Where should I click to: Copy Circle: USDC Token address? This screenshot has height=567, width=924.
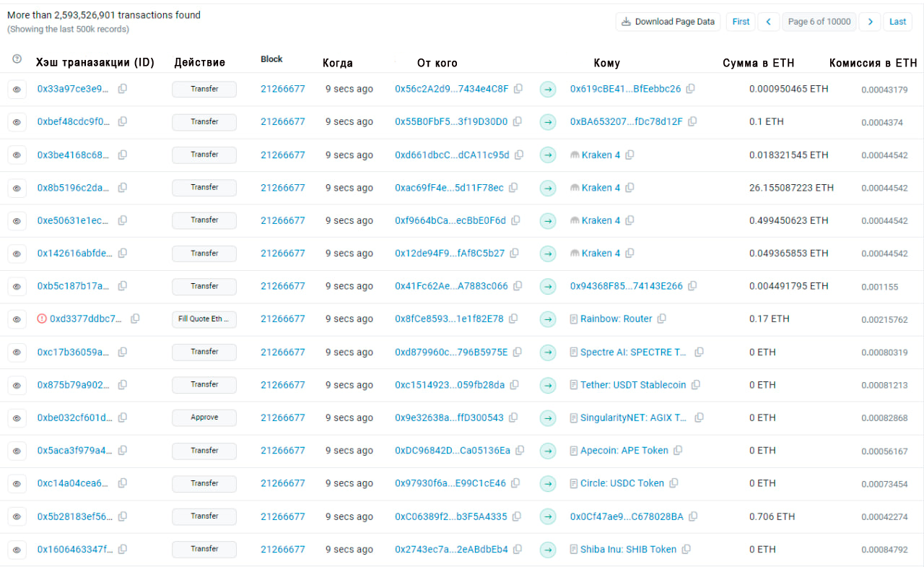click(x=674, y=483)
